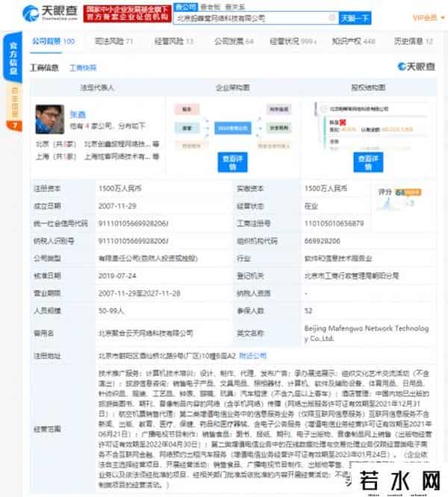Select the 官方信息 side tab
The height and width of the screenshot is (497, 448).
[x=13, y=58]
